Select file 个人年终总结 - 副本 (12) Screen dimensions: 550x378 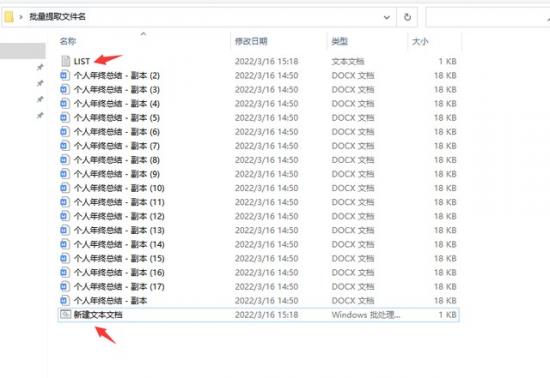tap(119, 216)
